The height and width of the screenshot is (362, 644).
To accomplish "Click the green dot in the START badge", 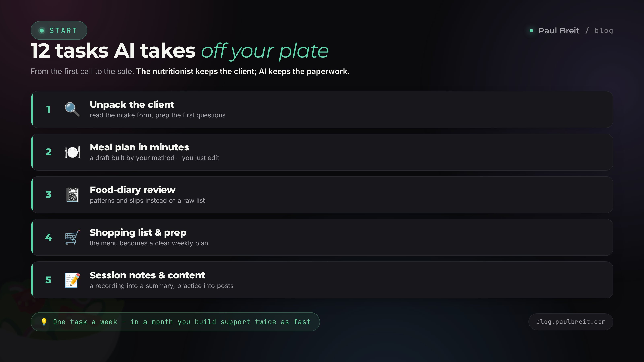I will [42, 31].
